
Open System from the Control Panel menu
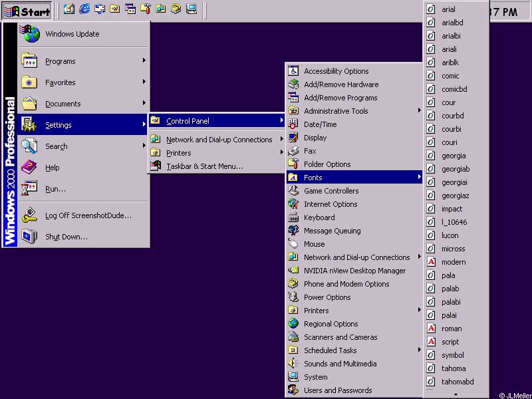pos(354,376)
